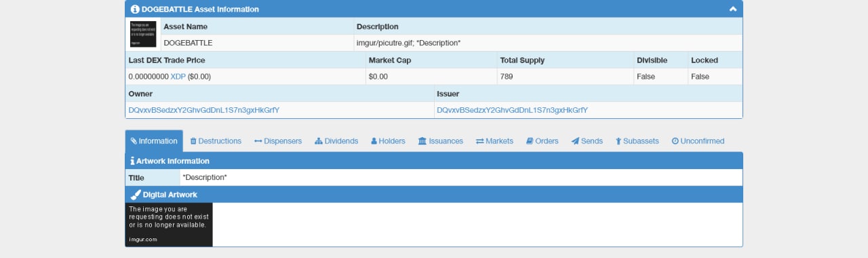Click the info icon beside DOGEBATTLE Asset Information
The height and width of the screenshot is (258, 868).
[x=135, y=10]
